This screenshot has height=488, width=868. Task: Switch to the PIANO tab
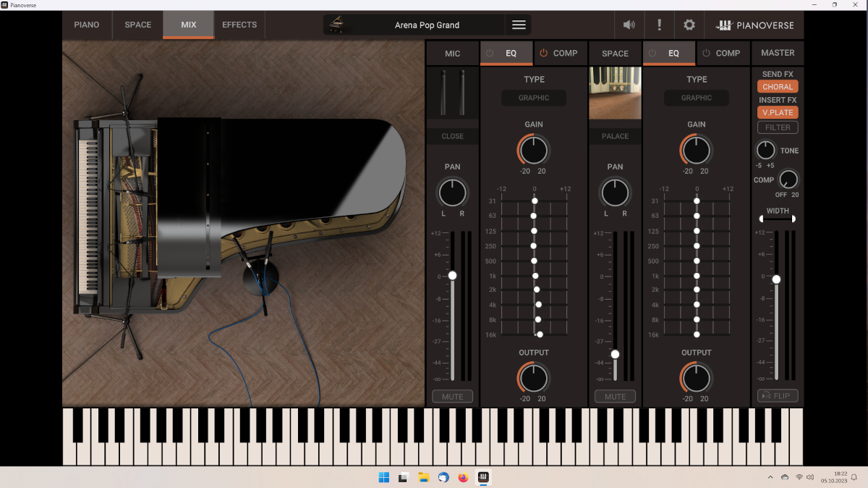pyautogui.click(x=87, y=25)
